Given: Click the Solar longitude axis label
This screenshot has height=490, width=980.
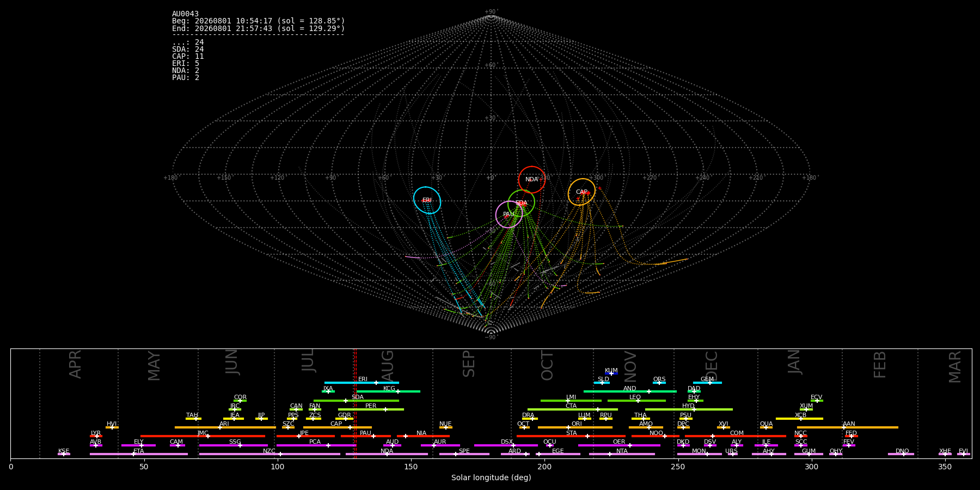Looking at the screenshot, I should 491,477.
